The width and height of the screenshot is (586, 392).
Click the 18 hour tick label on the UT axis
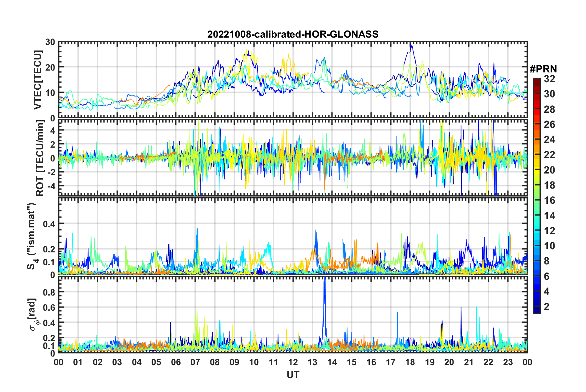click(x=410, y=362)
